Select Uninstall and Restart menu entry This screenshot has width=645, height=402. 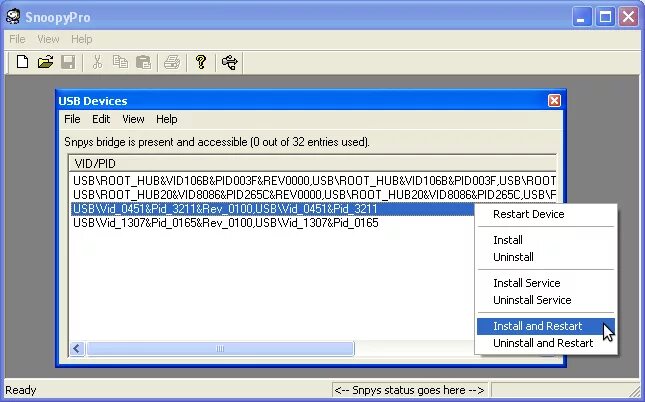546,343
